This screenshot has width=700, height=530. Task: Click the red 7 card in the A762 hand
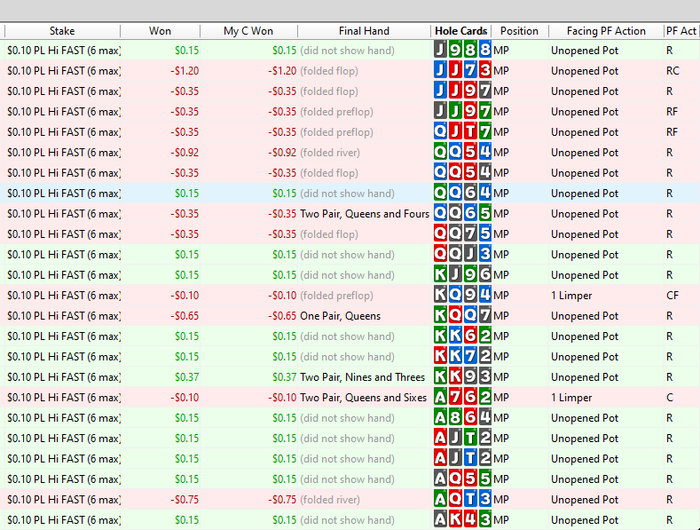point(455,397)
